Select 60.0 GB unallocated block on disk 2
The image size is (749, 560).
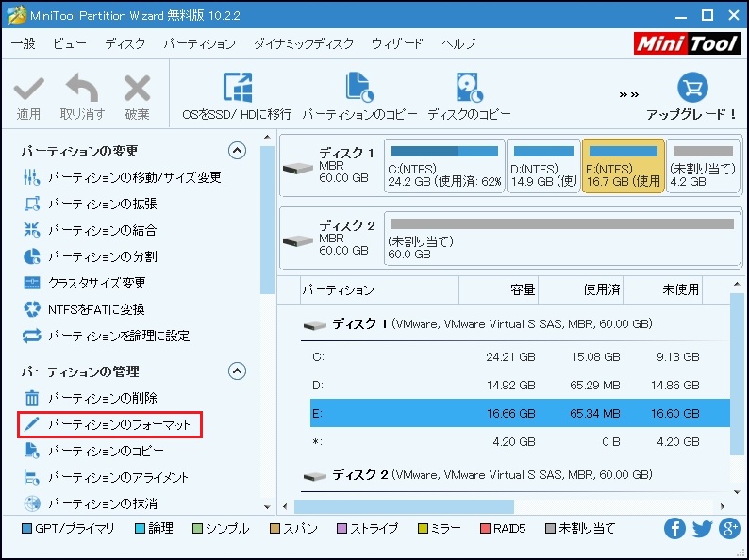click(x=562, y=239)
